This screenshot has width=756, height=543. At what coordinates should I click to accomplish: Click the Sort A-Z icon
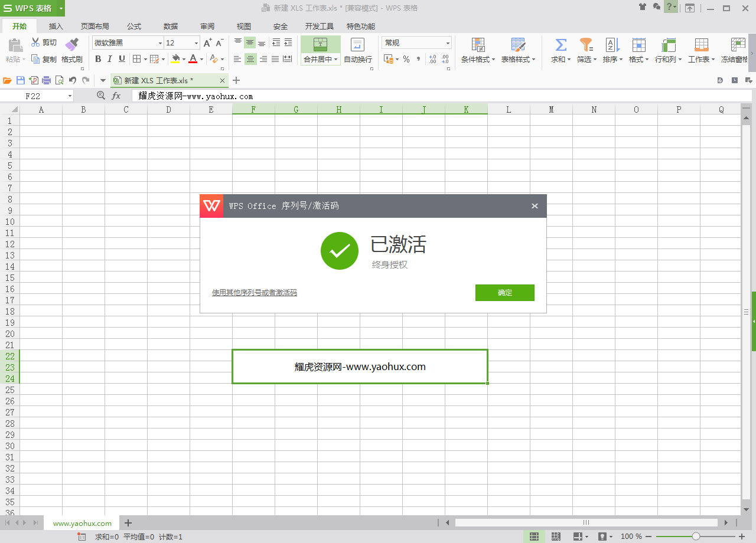612,45
